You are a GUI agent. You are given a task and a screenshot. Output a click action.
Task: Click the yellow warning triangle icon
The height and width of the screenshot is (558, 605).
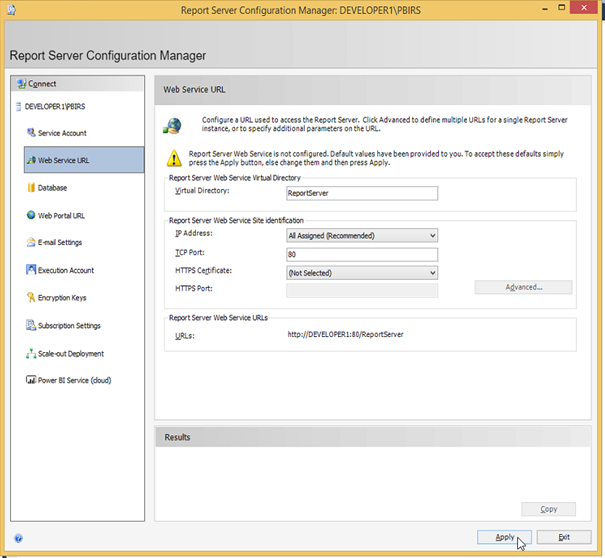pos(174,158)
